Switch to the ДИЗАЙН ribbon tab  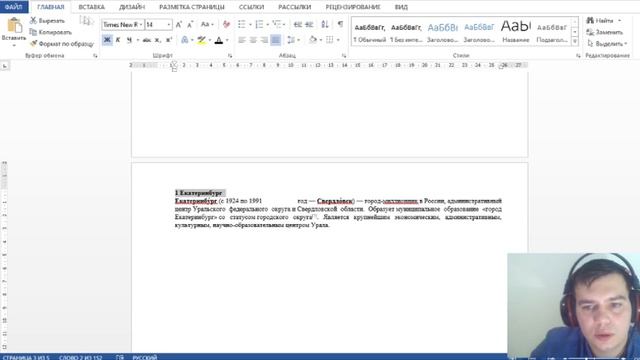132,7
